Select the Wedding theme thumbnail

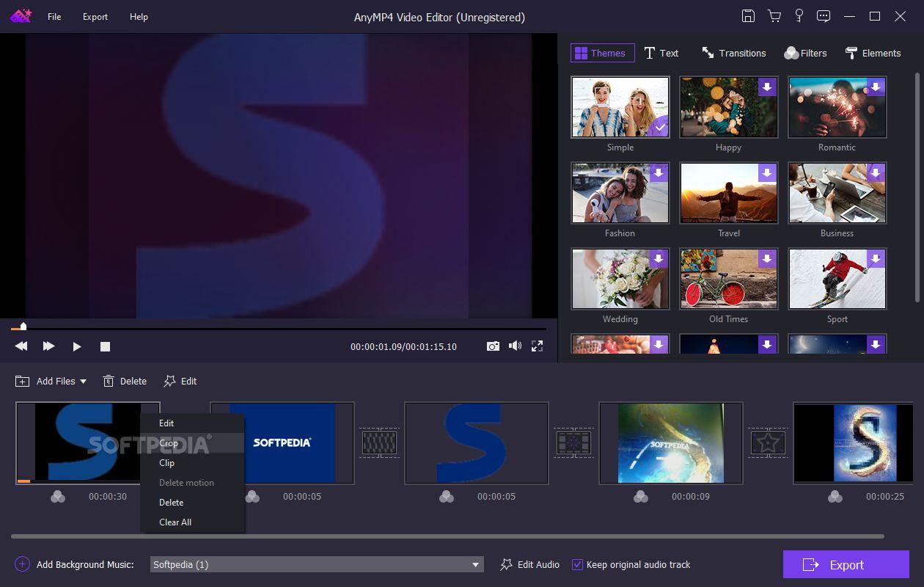pos(620,279)
